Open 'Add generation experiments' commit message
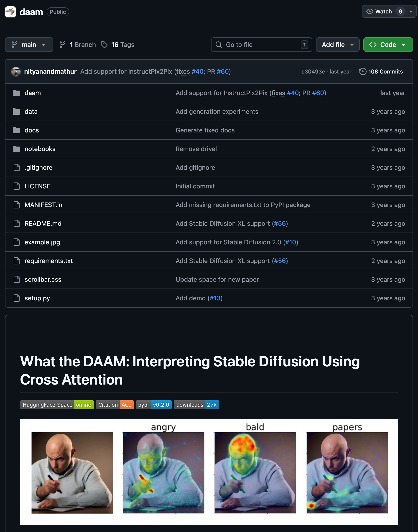 tap(217, 111)
